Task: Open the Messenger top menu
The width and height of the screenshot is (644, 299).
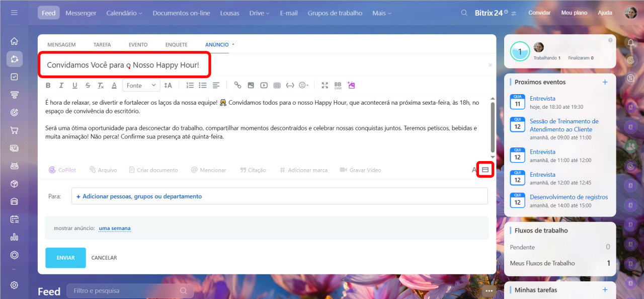Action: point(81,13)
